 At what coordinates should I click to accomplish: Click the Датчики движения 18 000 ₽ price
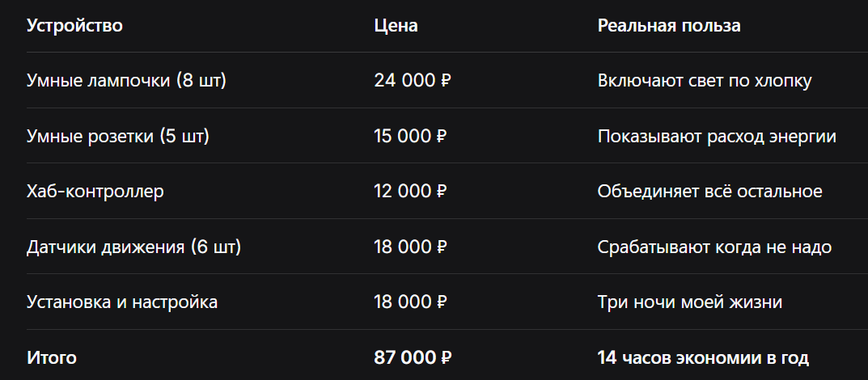pyautogui.click(x=410, y=247)
